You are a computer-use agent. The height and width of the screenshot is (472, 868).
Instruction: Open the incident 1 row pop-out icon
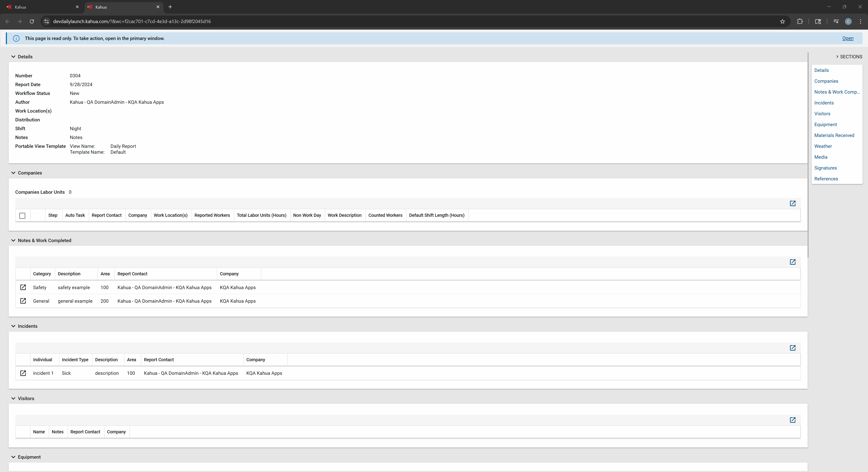pyautogui.click(x=23, y=373)
